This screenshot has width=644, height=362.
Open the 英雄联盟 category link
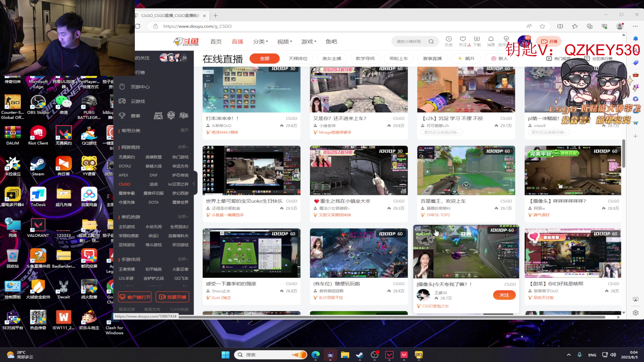[x=153, y=157]
